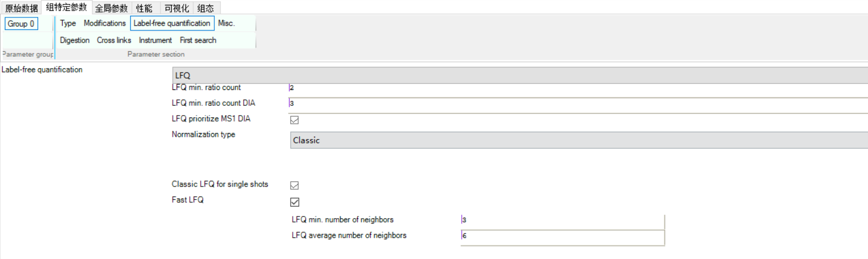
Task: Select the Label-free quantification section
Action: 172,23
